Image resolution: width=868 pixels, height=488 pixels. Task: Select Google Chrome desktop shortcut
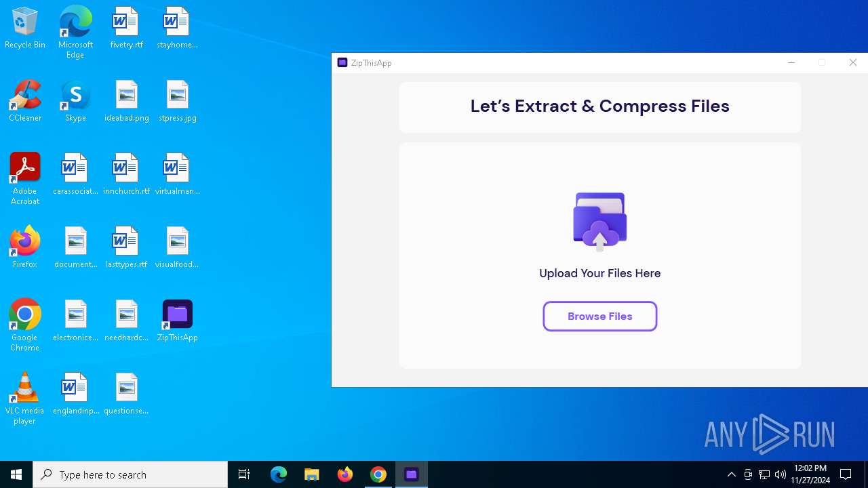[x=25, y=325]
